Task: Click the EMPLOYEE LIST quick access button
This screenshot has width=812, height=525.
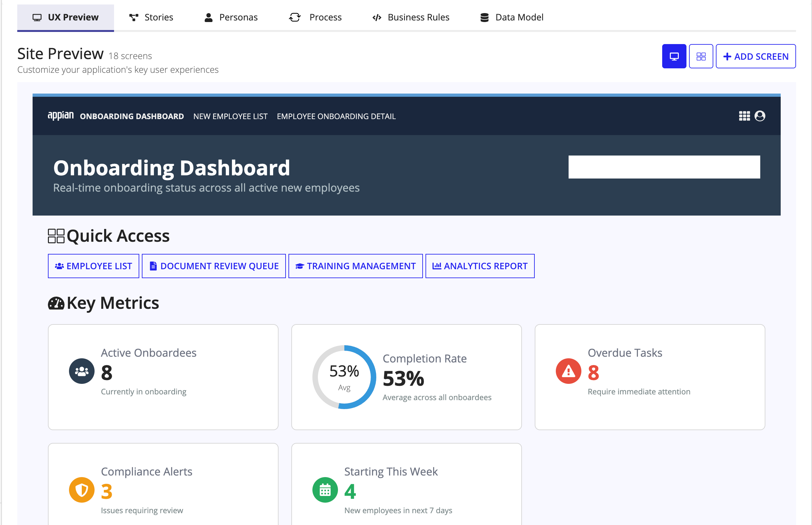Action: point(94,266)
